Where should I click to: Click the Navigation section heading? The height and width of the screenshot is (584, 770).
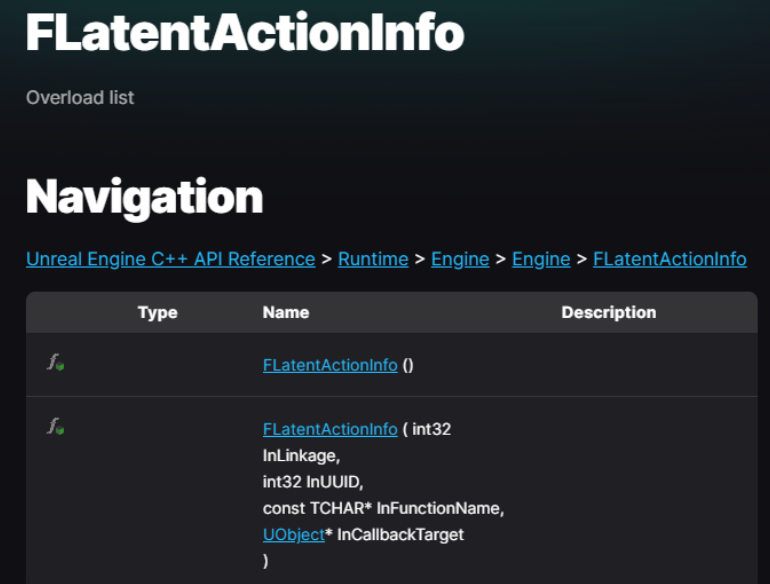pyautogui.click(x=144, y=197)
